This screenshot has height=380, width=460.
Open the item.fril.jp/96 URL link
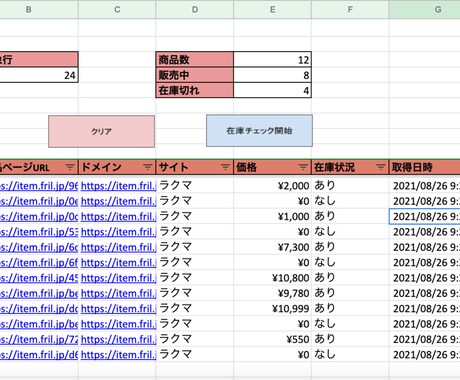pyautogui.click(x=39, y=186)
